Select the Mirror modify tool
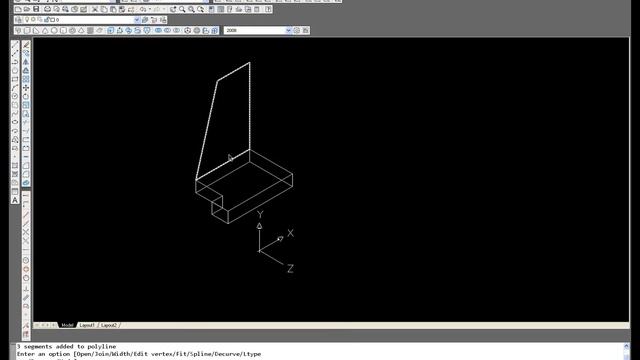Image resolution: width=640 pixels, height=360 pixels. tap(26, 62)
